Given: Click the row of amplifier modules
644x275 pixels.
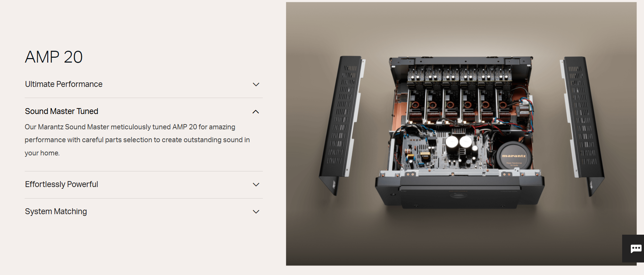Looking at the screenshot, I should click(x=459, y=94).
